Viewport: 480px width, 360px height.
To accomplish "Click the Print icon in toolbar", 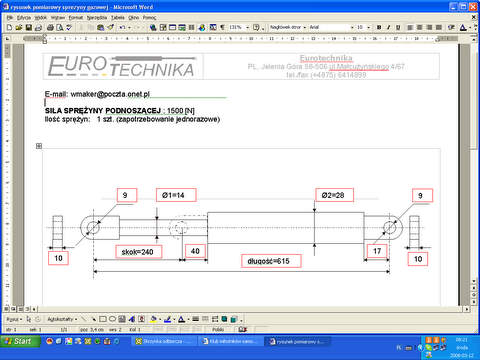I will point(50,27).
